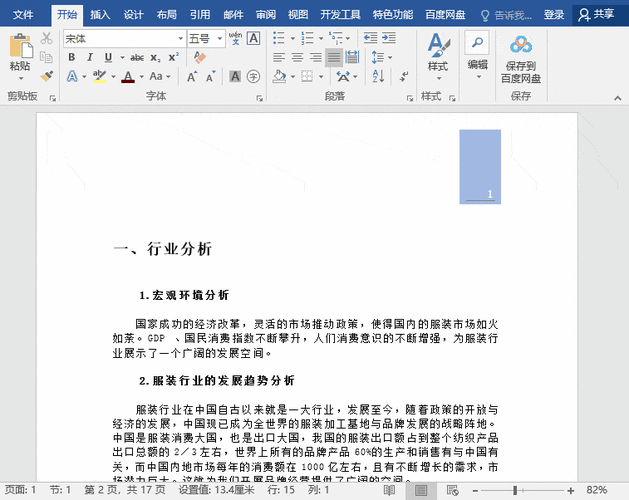This screenshot has width=629, height=500.
Task: Switch to the 设计 (Design) tab
Action: pyautogui.click(x=133, y=15)
